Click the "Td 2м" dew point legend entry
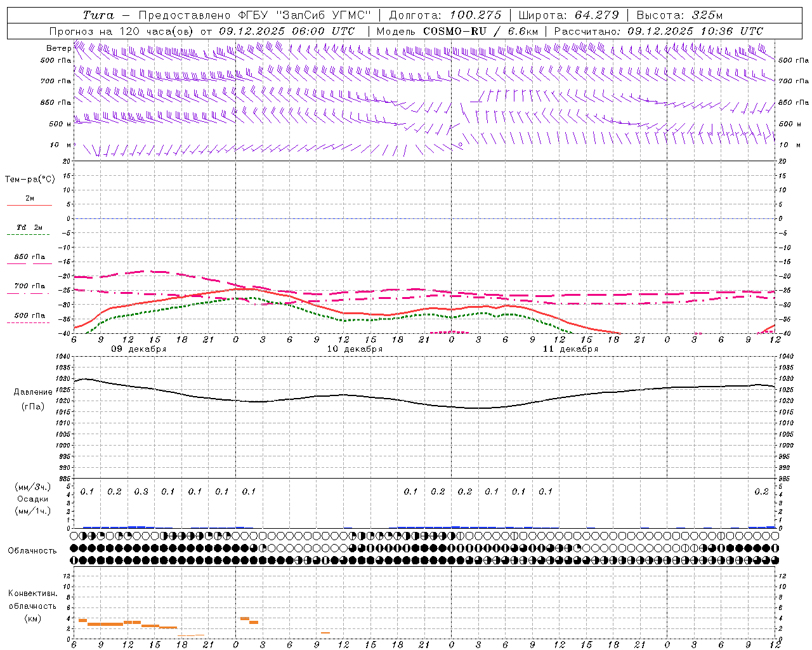812x650 pixels. click(x=30, y=227)
